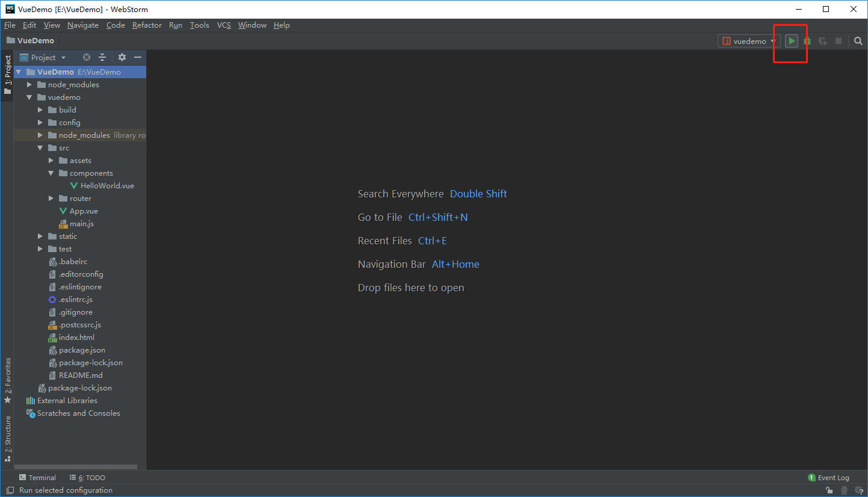Click the lock icon in status bar

click(829, 490)
